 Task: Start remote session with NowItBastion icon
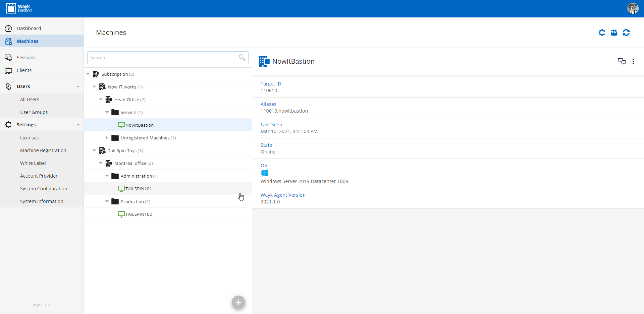click(x=622, y=61)
